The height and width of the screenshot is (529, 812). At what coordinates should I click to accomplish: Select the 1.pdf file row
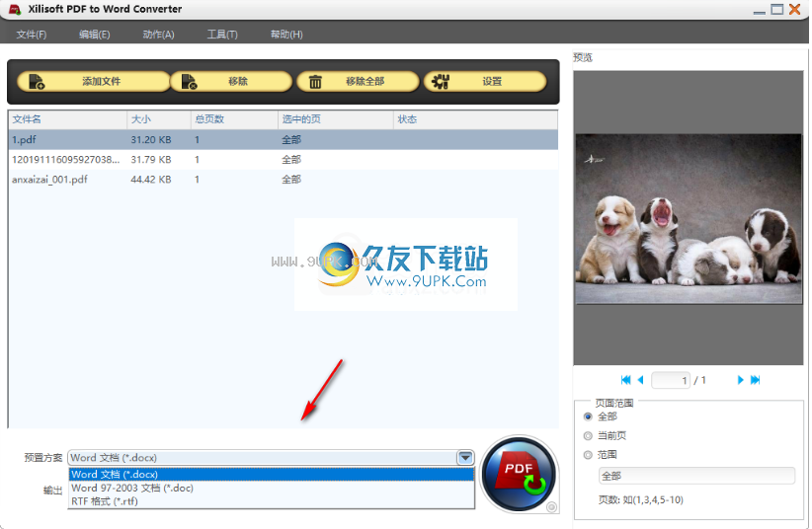[284, 140]
